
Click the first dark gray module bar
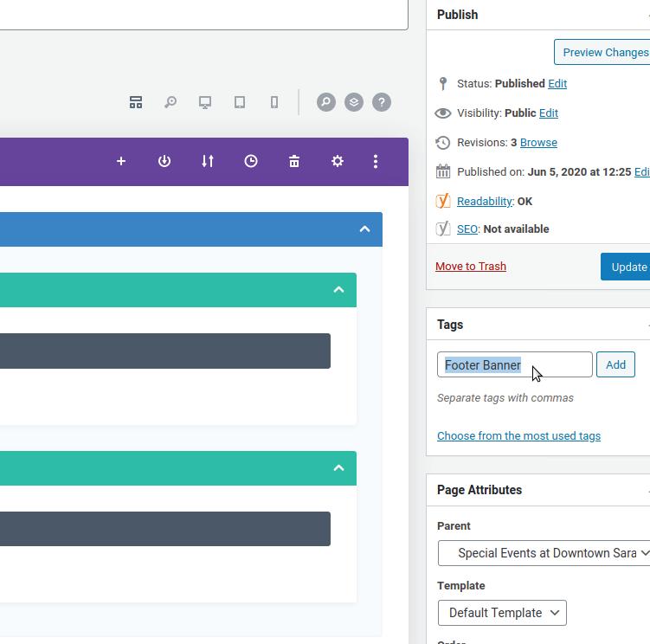[x=165, y=351]
